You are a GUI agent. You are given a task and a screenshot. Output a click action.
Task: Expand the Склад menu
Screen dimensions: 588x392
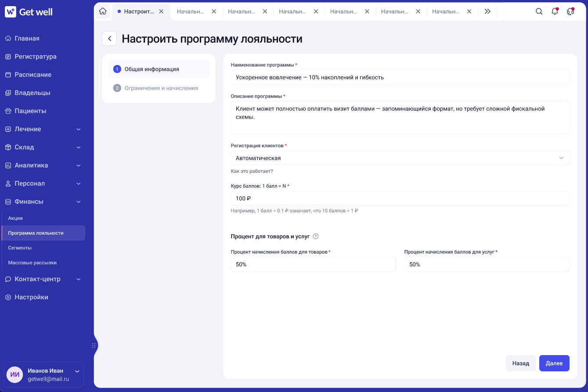pyautogui.click(x=79, y=147)
